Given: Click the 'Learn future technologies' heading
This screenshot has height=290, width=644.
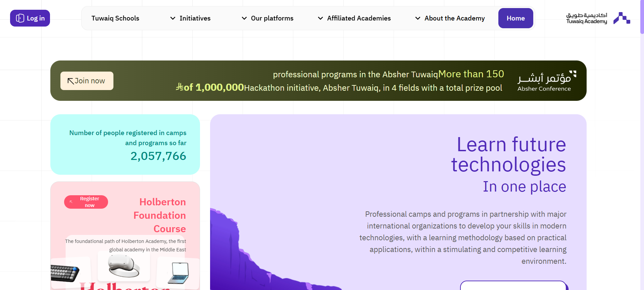Looking at the screenshot, I should click(508, 154).
